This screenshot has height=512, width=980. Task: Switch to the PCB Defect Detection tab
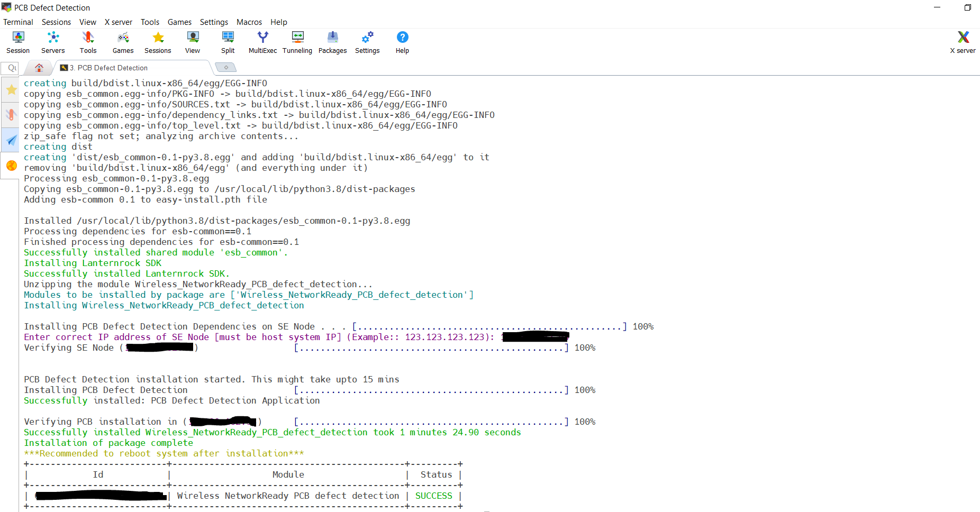click(x=132, y=68)
